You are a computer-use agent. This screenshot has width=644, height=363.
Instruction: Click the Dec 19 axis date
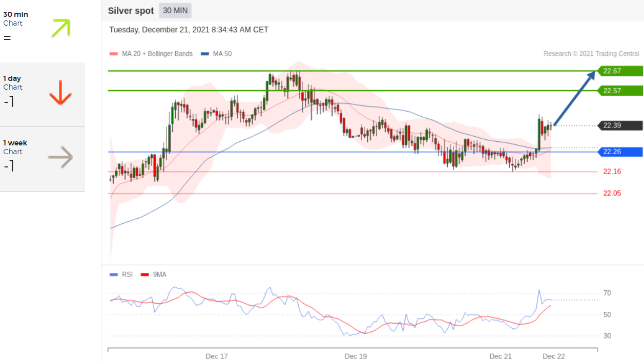pos(356,356)
